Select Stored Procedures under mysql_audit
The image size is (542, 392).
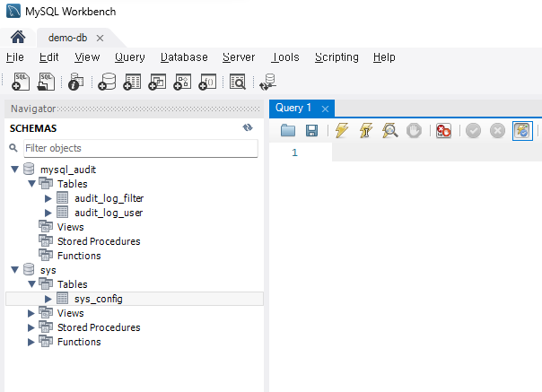point(99,241)
